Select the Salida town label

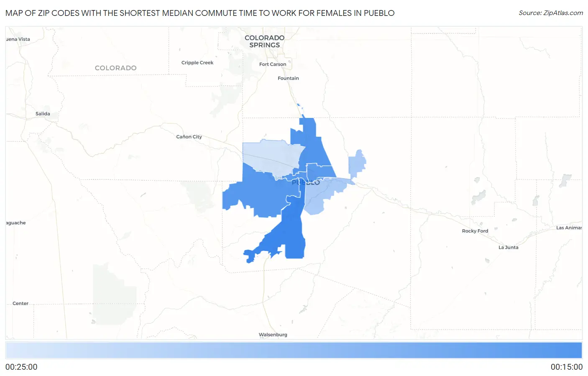pyautogui.click(x=43, y=114)
